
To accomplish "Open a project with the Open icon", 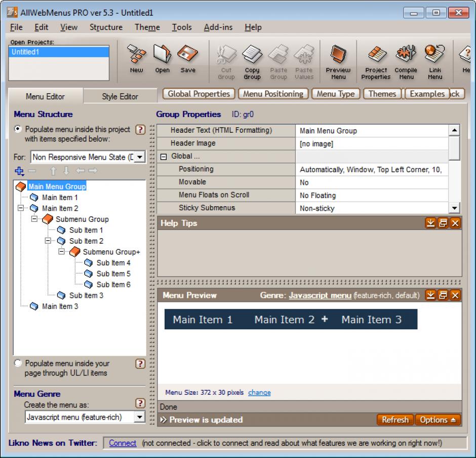I will pyautogui.click(x=163, y=59).
